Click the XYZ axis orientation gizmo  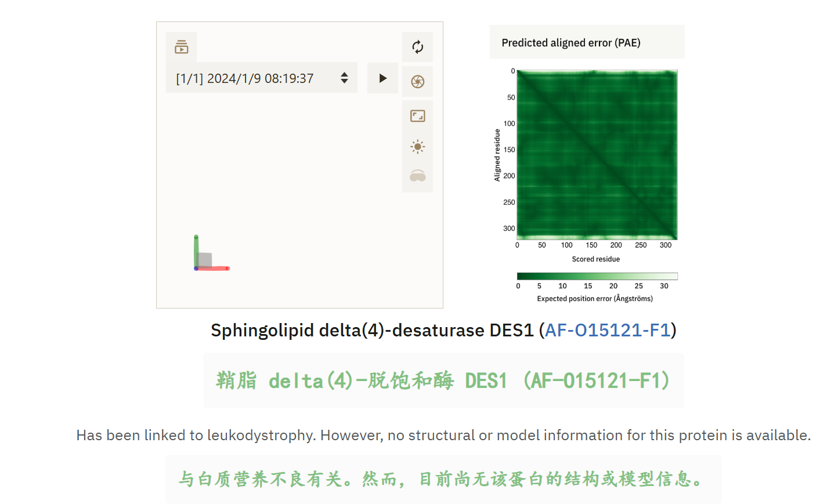211,253
